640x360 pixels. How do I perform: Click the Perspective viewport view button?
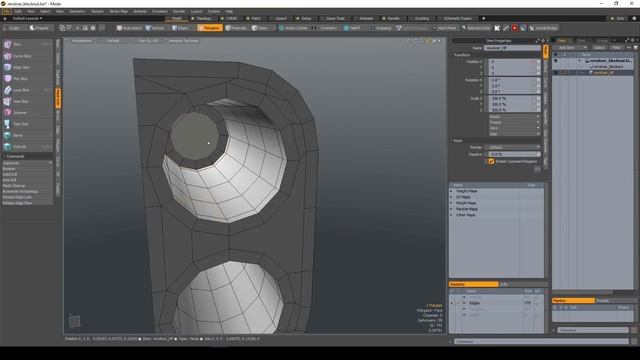pyautogui.click(x=82, y=41)
